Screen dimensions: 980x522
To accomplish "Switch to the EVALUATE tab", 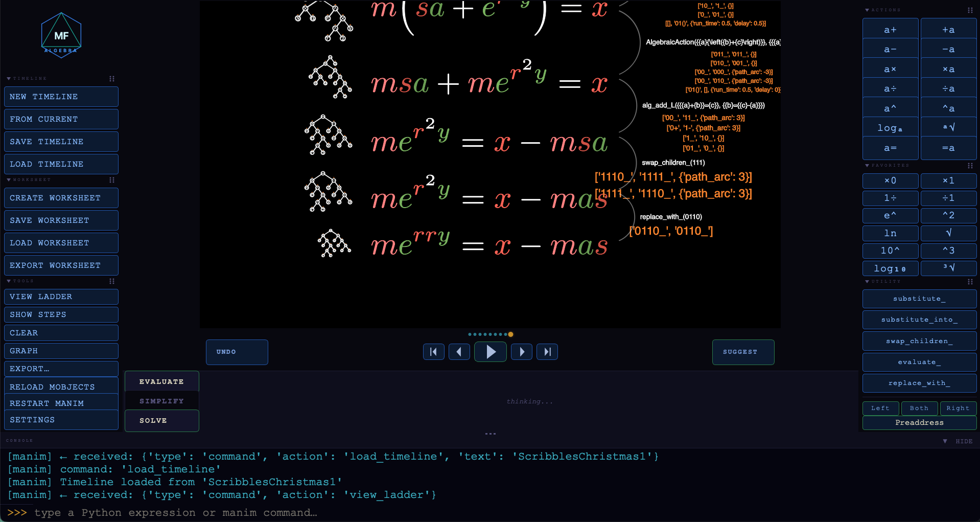I will (x=161, y=382).
